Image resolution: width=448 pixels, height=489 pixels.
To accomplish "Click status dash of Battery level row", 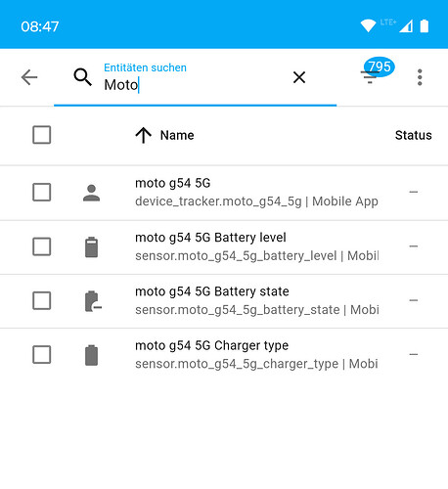I will pos(414,246).
